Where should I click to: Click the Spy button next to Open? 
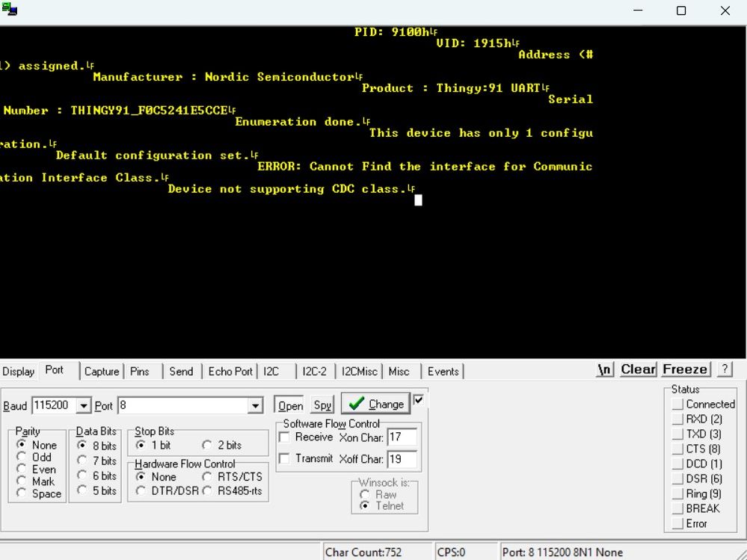pos(322,404)
